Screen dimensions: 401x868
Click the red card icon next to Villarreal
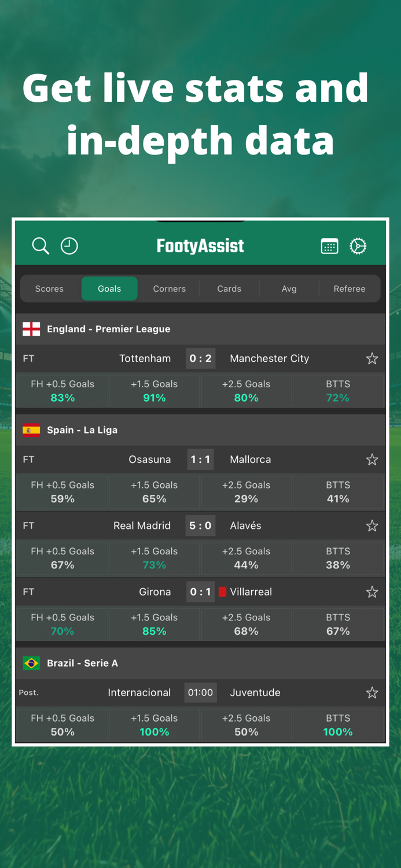tap(223, 591)
